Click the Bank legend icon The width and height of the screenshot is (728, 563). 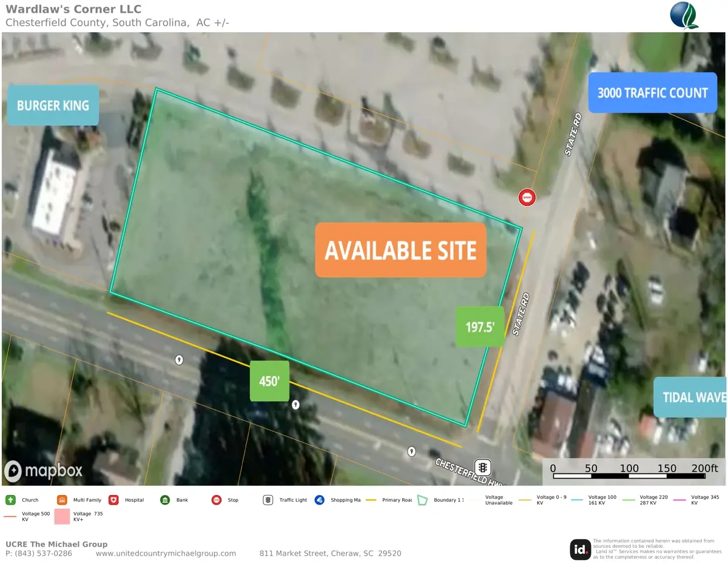pyautogui.click(x=165, y=500)
